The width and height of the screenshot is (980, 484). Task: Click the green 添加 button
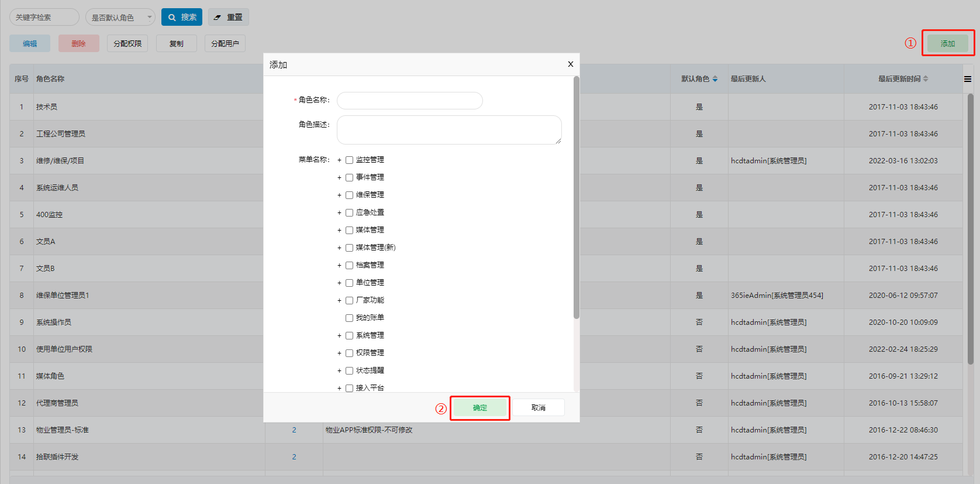(948, 43)
